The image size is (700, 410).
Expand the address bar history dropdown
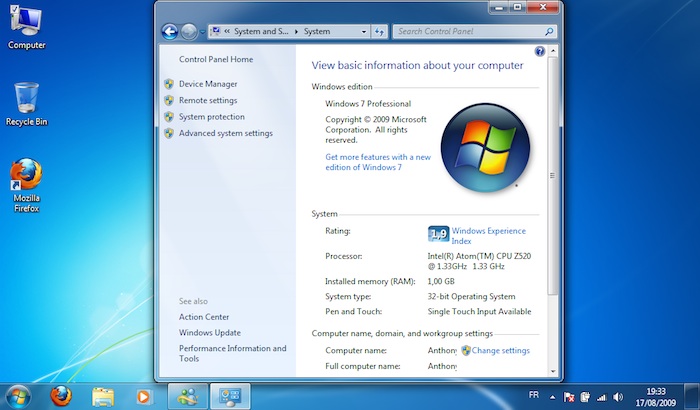(362, 32)
